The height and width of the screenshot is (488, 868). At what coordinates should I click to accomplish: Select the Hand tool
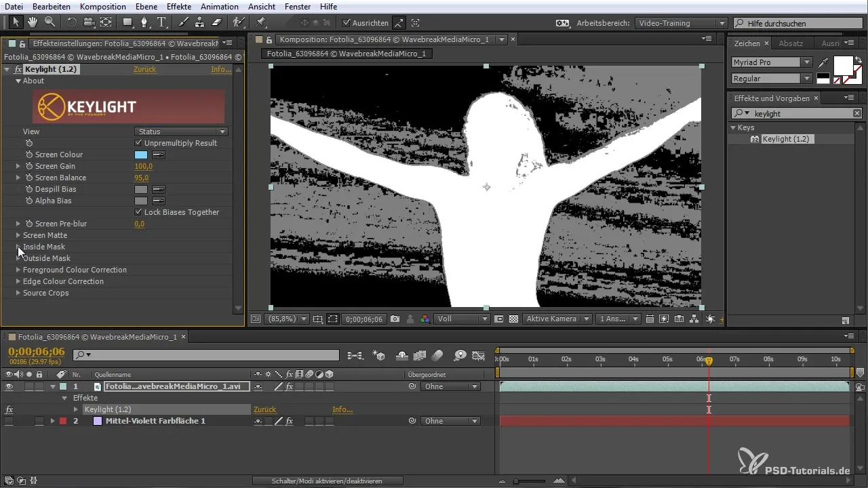[33, 22]
